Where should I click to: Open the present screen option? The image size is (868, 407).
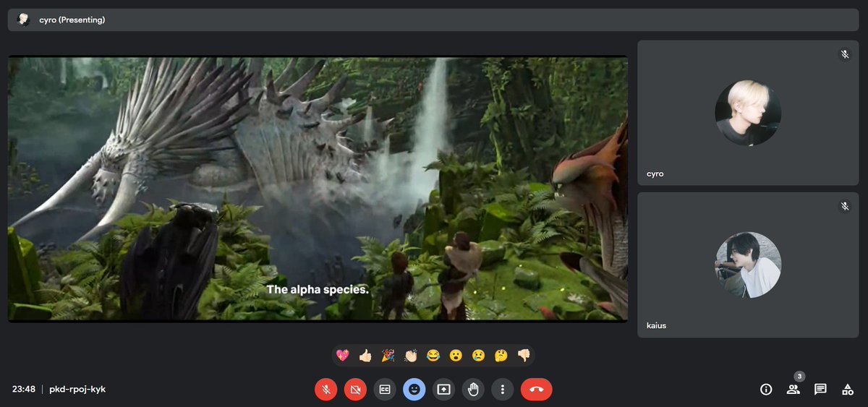443,389
